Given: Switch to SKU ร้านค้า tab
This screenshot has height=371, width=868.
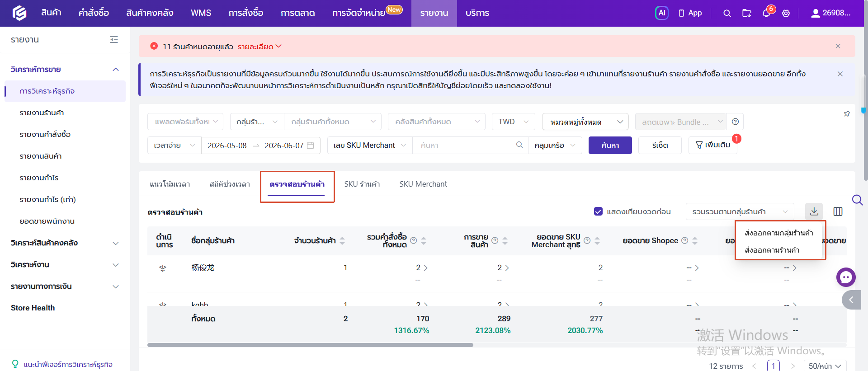Looking at the screenshot, I should pos(362,184).
